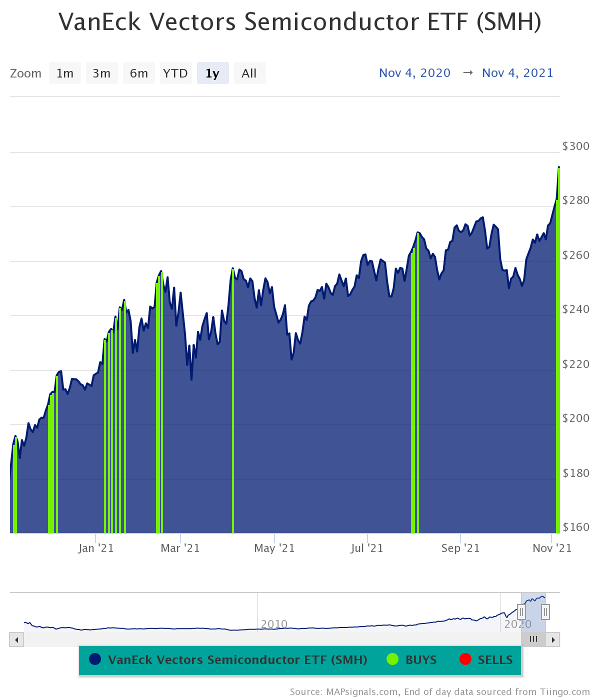Select the 3m zoom range

102,73
